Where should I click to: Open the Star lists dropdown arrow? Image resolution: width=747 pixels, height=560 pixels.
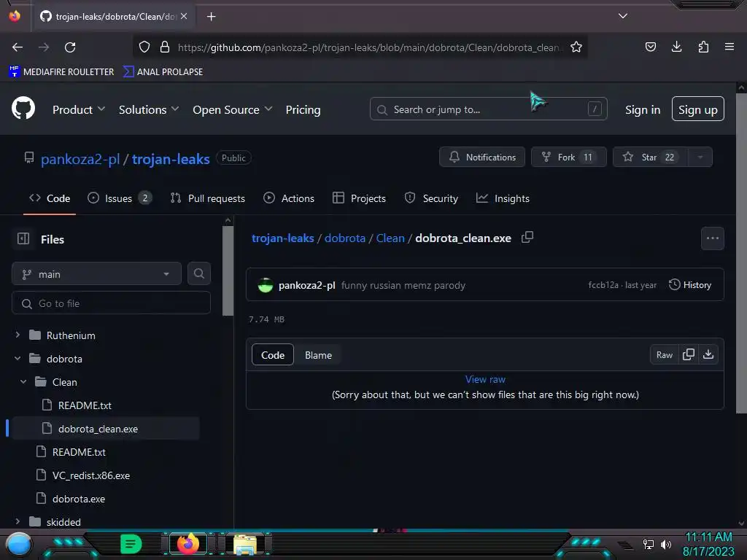(x=700, y=157)
